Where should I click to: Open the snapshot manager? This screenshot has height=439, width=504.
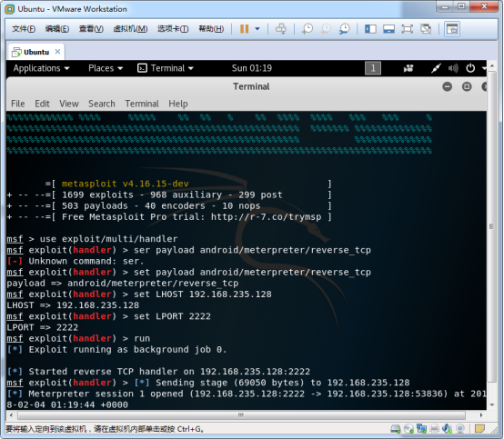coord(344,29)
